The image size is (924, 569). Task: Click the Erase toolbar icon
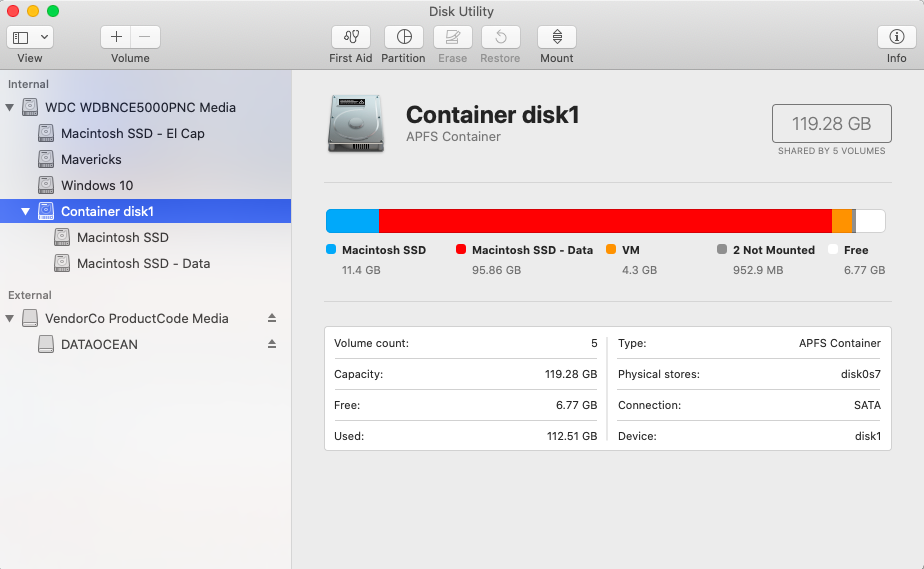click(x=453, y=37)
